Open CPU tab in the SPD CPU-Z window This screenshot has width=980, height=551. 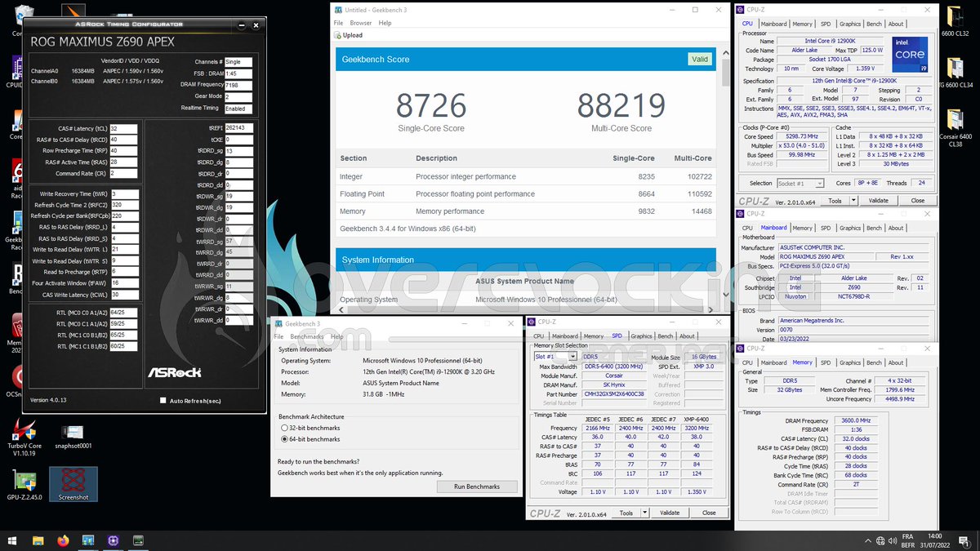[538, 335]
